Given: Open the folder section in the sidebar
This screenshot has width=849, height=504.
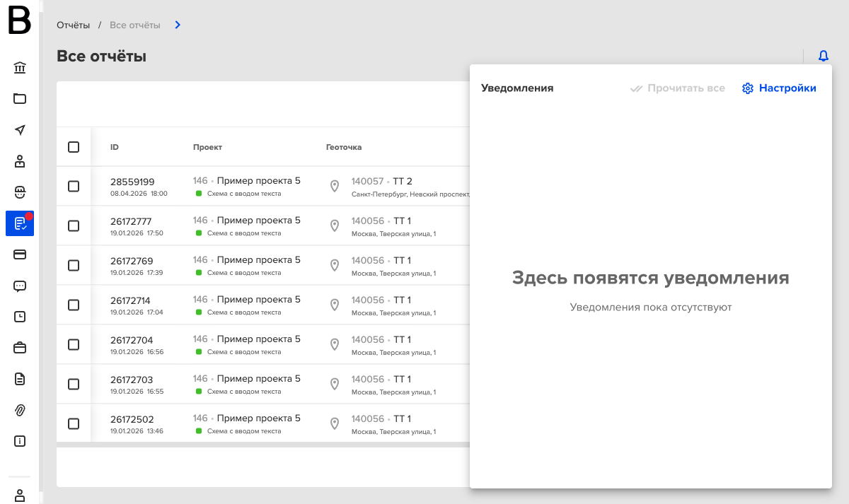Looking at the screenshot, I should [20, 99].
